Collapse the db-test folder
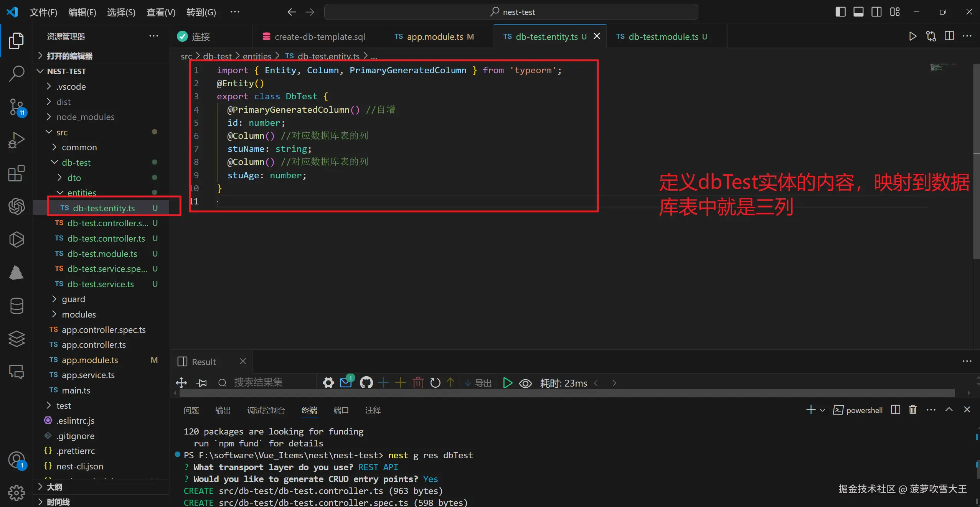Image resolution: width=980 pixels, height=507 pixels. [x=76, y=163]
